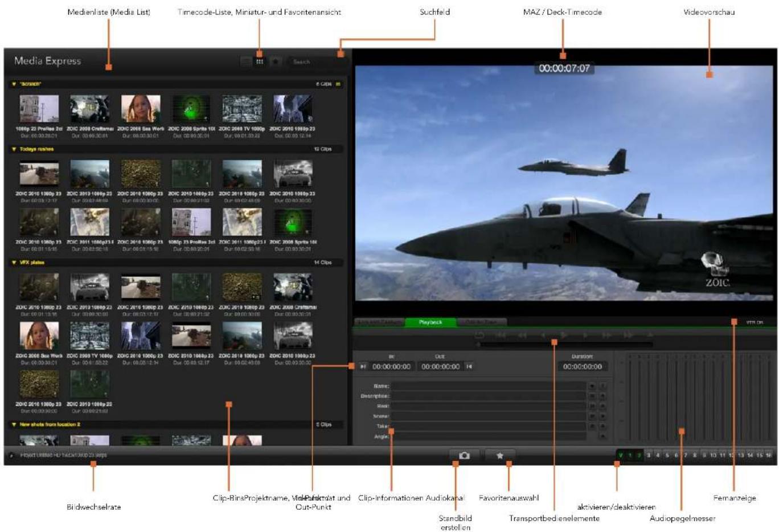779x532 pixels.
Task: Click the 12 Clips count label
Action: [323, 149]
